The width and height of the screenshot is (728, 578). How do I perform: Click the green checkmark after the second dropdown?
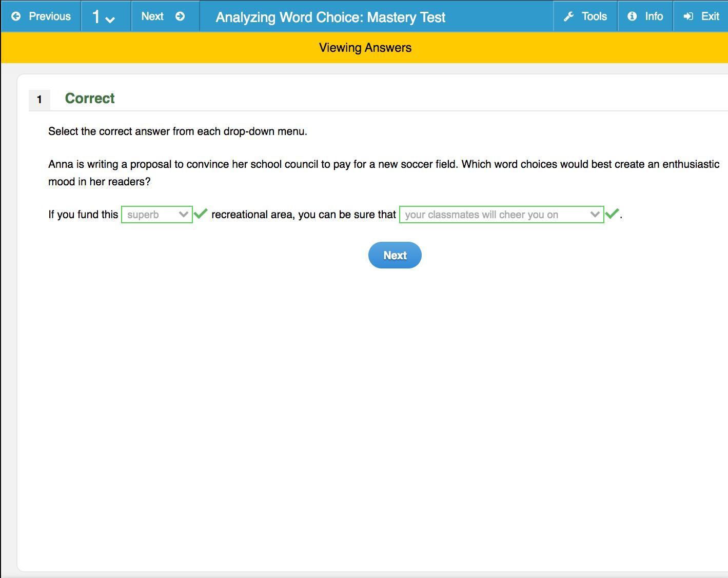coord(612,213)
